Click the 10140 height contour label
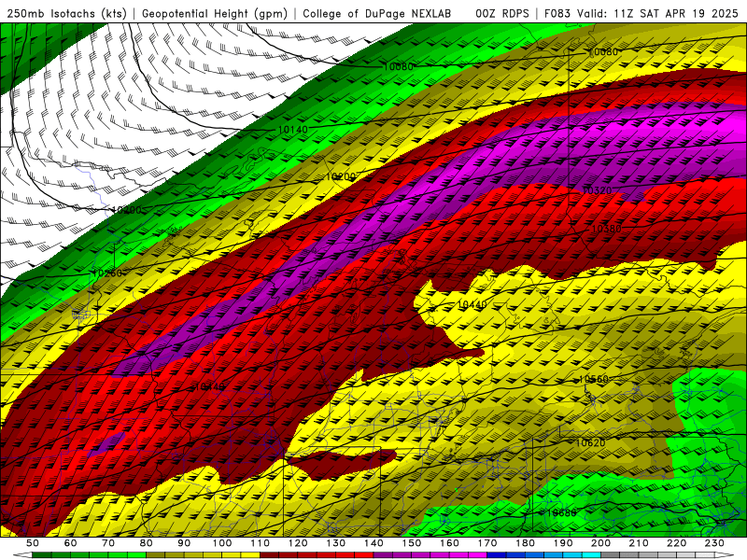The width and height of the screenshot is (747, 560). (x=292, y=129)
